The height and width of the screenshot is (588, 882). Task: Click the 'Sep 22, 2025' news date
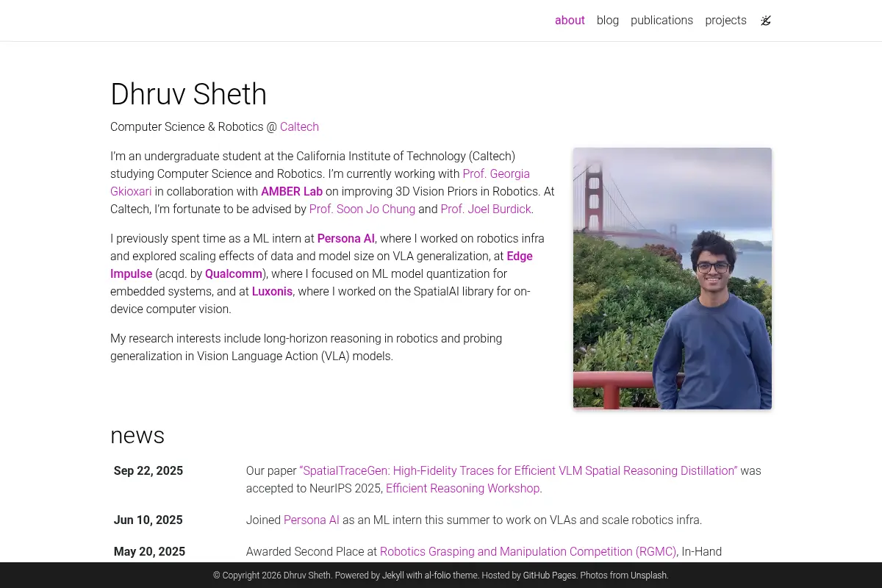coord(148,470)
